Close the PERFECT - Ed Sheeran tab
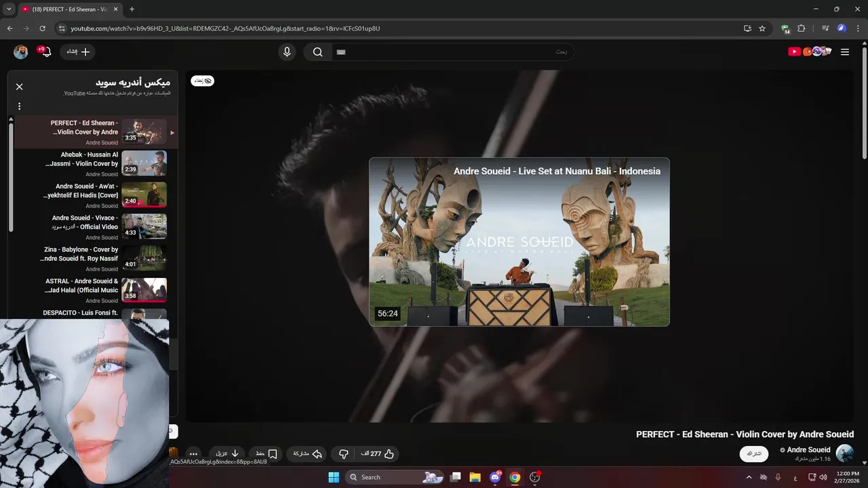868x488 pixels. point(116,9)
